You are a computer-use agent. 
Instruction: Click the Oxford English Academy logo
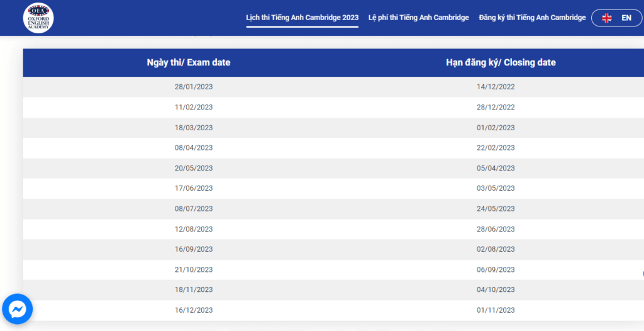click(38, 18)
